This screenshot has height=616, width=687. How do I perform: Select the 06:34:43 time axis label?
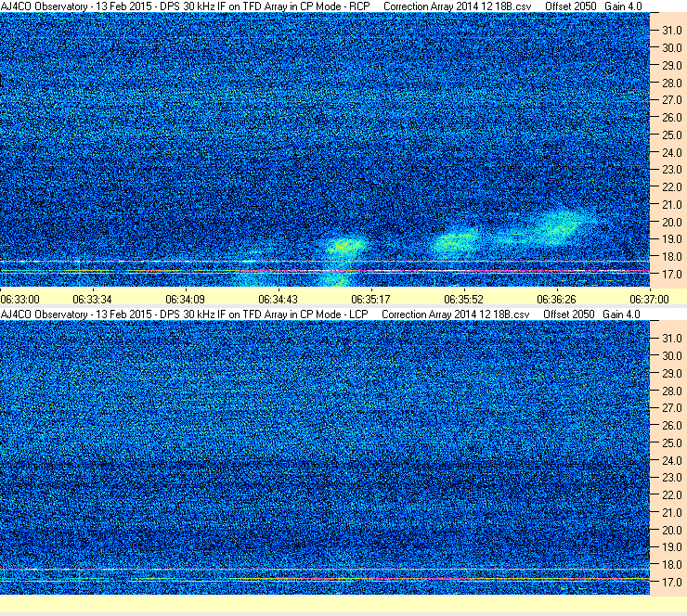tap(279, 300)
